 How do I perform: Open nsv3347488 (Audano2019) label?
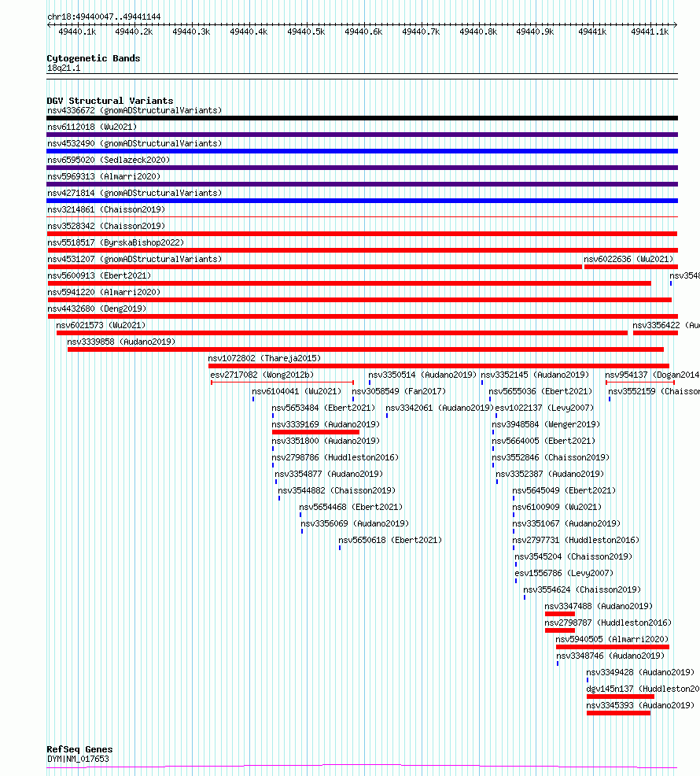tap(599, 606)
